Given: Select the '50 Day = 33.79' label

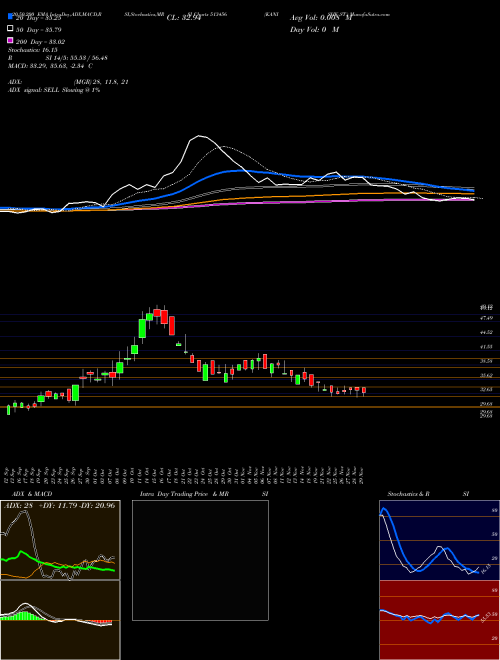Looking at the screenshot, I should tap(38, 29).
